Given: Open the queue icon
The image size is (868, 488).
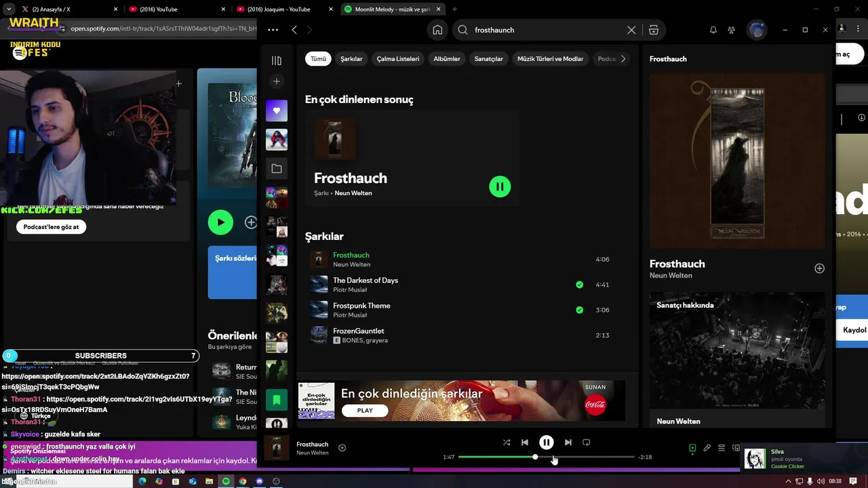Looking at the screenshot, I should 722,448.
